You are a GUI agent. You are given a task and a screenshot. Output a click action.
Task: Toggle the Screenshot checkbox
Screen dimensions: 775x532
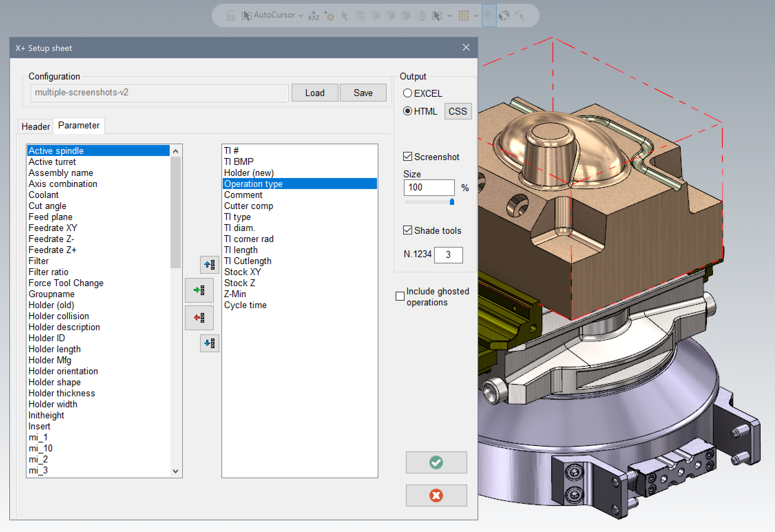coord(408,157)
